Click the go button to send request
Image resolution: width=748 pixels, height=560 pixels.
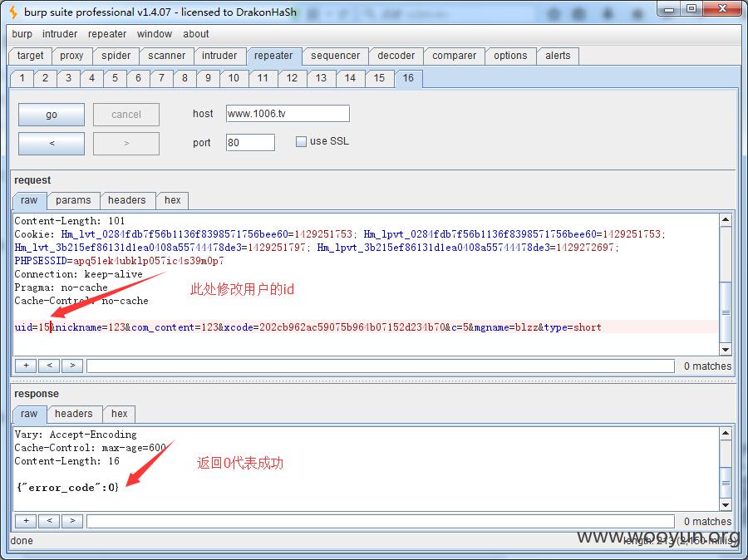[x=52, y=115]
